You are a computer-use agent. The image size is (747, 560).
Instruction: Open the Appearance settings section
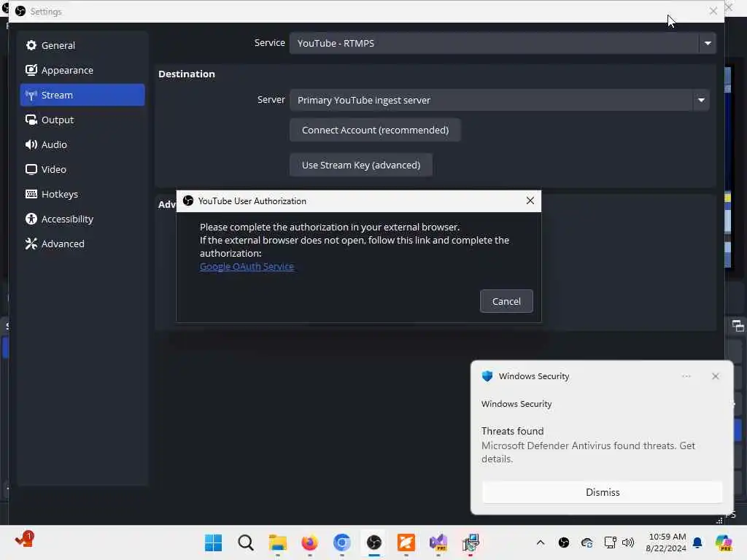click(x=82, y=70)
